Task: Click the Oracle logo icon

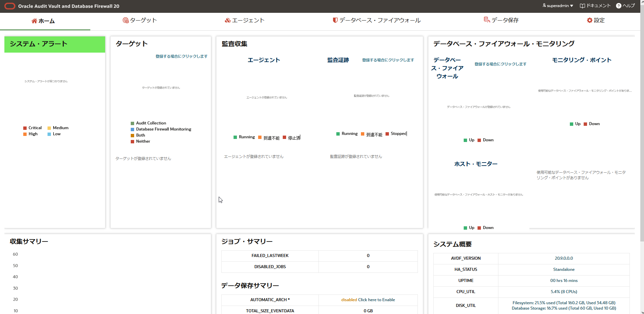Action: coord(10,6)
